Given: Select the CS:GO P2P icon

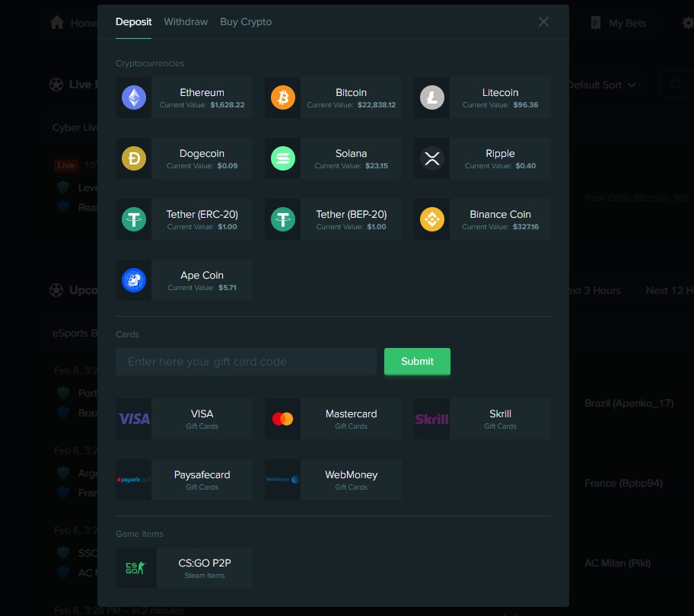Looking at the screenshot, I should pos(135,568).
